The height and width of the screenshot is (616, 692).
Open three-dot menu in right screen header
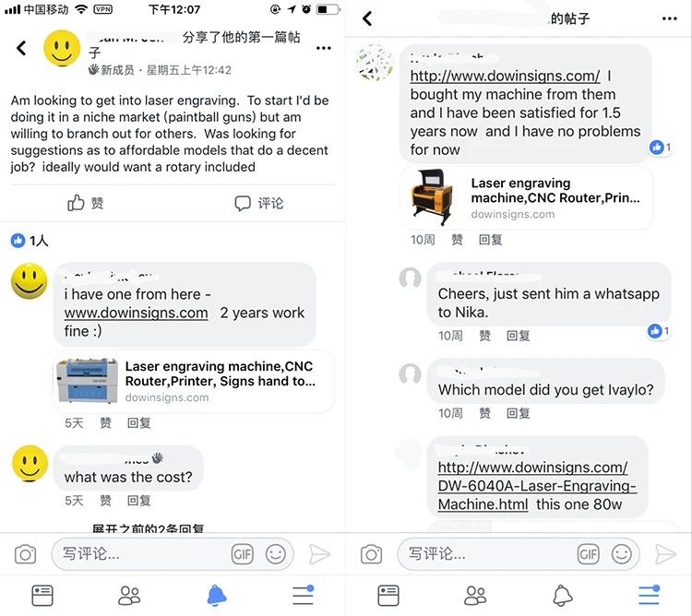click(x=670, y=18)
